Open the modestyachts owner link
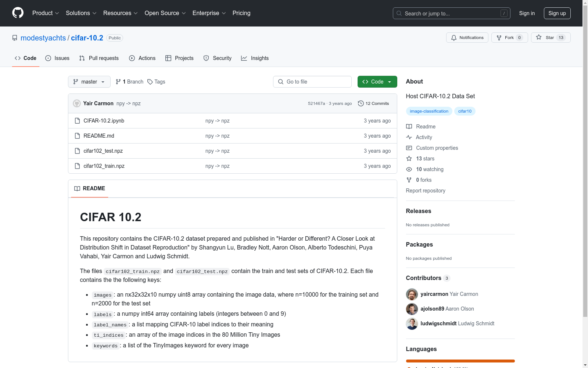Viewport: 588px width, 368px height. coord(43,38)
